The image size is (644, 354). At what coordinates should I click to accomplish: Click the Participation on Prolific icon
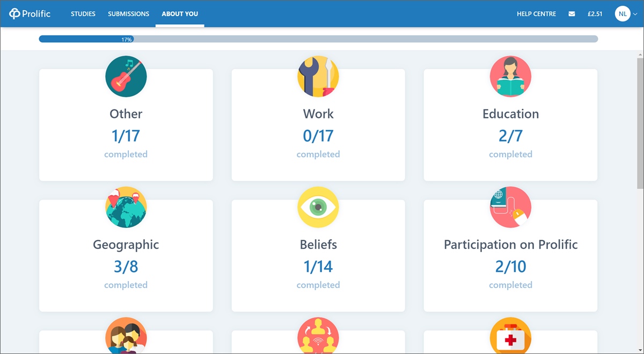[510, 207]
